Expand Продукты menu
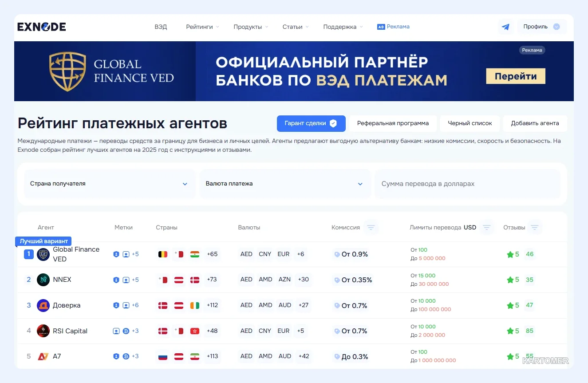The height and width of the screenshot is (383, 588). pyautogui.click(x=251, y=27)
